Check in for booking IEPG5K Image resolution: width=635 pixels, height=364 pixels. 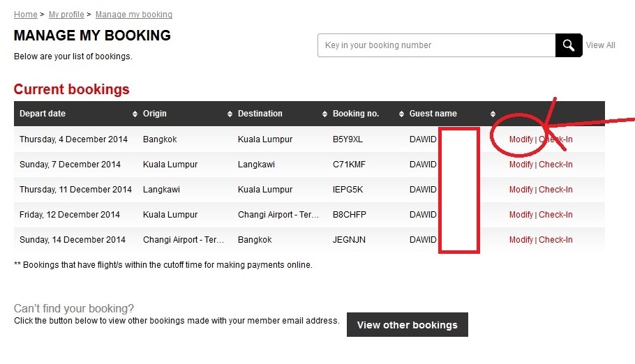click(555, 190)
